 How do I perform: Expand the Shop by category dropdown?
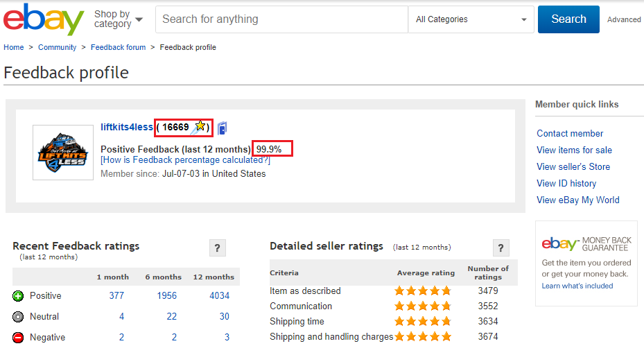point(119,19)
